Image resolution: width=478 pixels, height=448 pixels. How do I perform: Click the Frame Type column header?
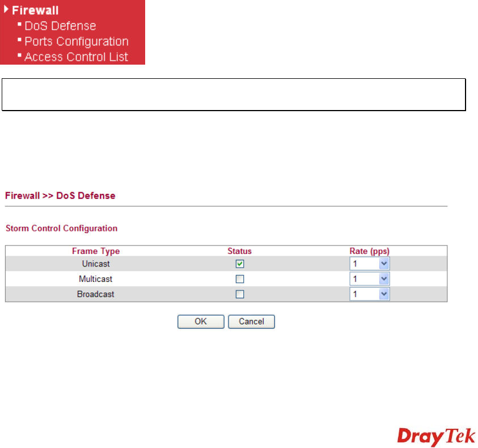(96, 251)
